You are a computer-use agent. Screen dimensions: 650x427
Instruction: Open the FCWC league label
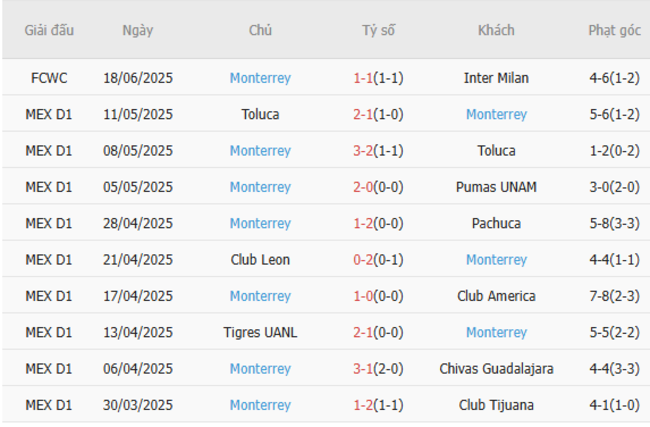49,78
